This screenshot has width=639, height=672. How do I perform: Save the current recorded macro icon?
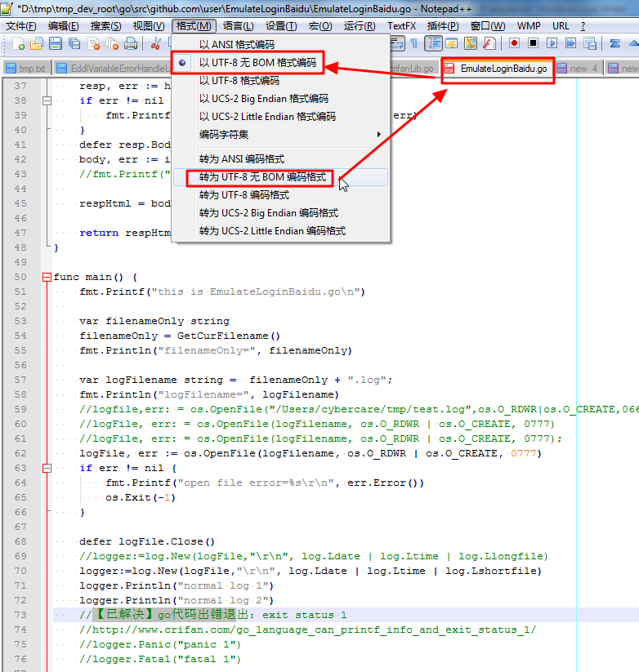(590, 43)
